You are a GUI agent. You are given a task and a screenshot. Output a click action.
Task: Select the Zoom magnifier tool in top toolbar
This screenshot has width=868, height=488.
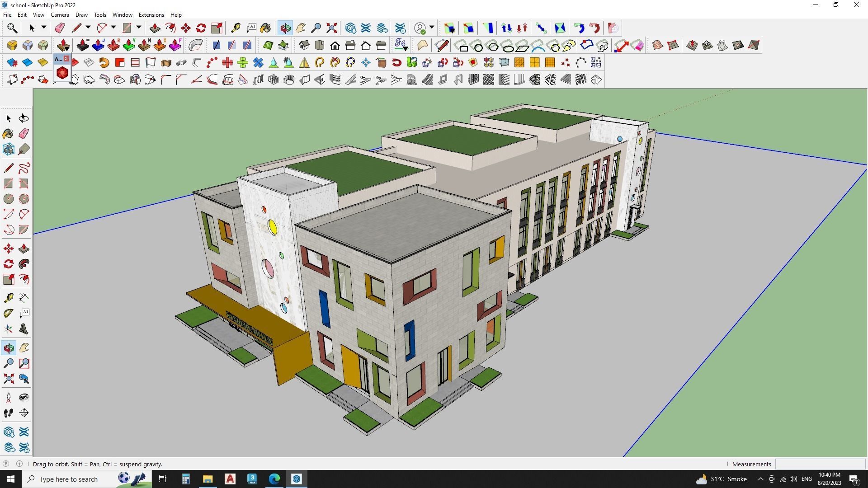coord(316,28)
